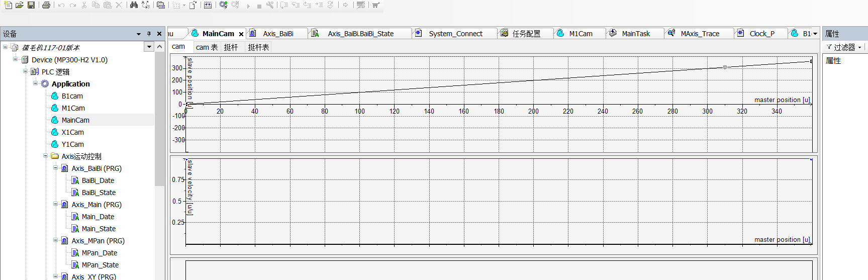Select B1cam in the device tree
The width and height of the screenshot is (868, 280).
click(72, 96)
